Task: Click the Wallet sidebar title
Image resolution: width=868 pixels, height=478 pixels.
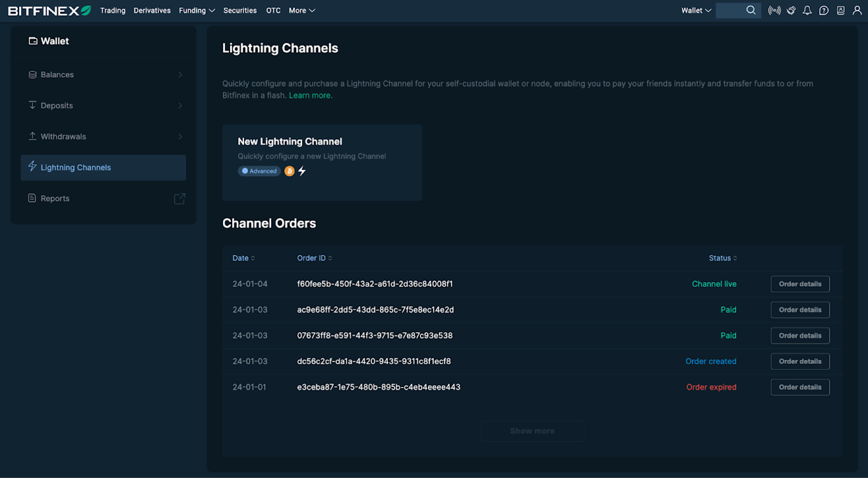Action: (55, 41)
